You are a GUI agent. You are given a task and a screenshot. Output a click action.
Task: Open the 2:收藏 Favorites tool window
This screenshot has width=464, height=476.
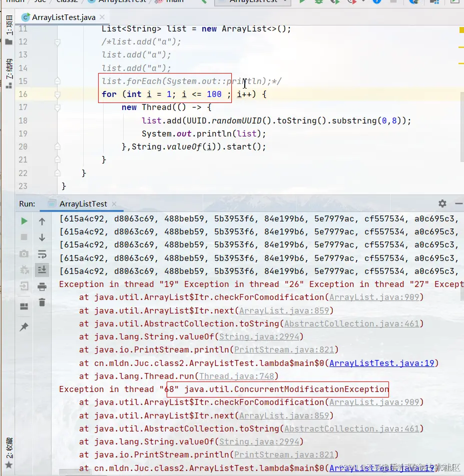[x=9, y=452]
